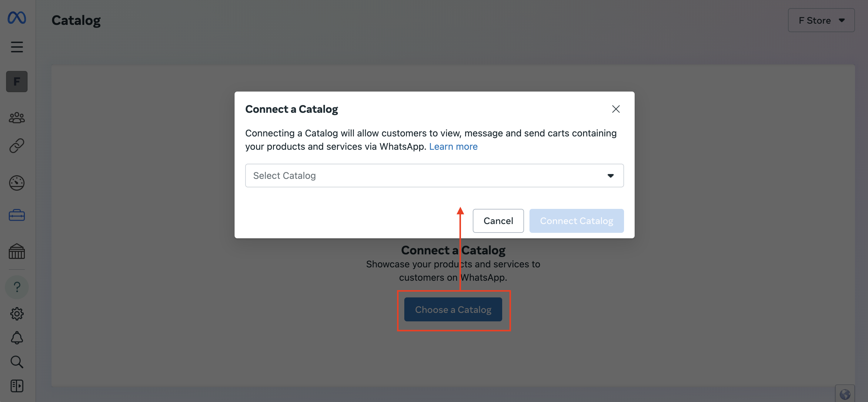Open the hamburger menu in sidebar
Screen dimensions: 868x402
tap(16, 47)
